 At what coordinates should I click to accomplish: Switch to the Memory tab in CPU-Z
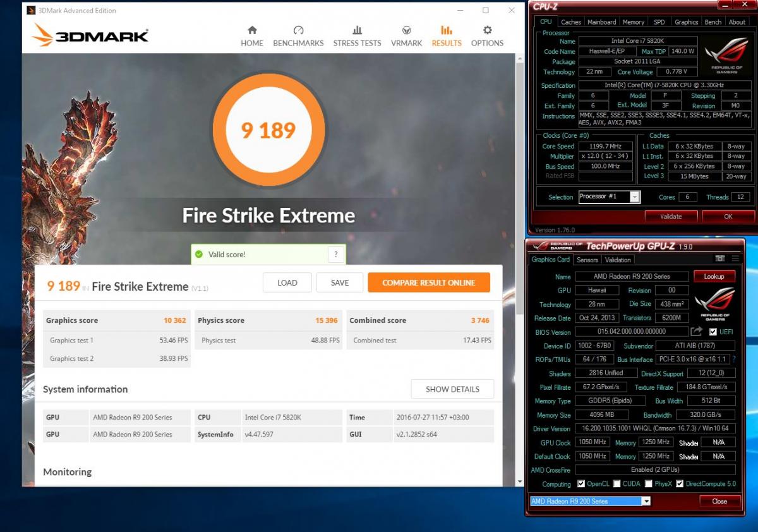pyautogui.click(x=634, y=22)
